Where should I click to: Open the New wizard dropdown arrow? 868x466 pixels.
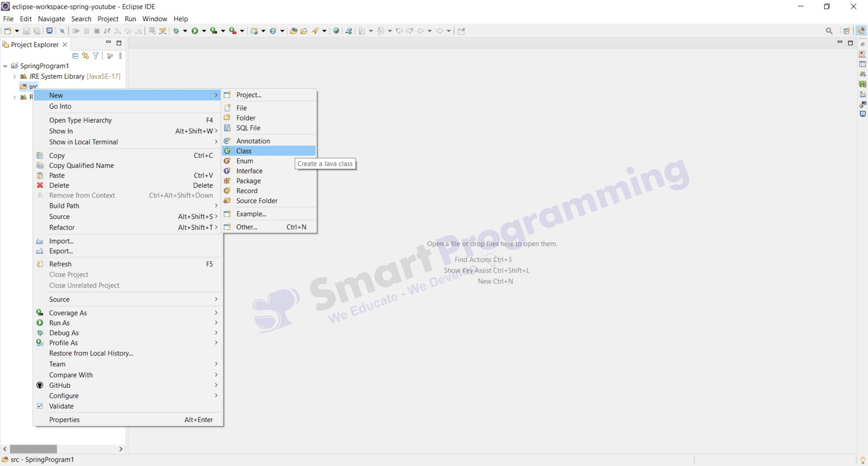pos(17,31)
